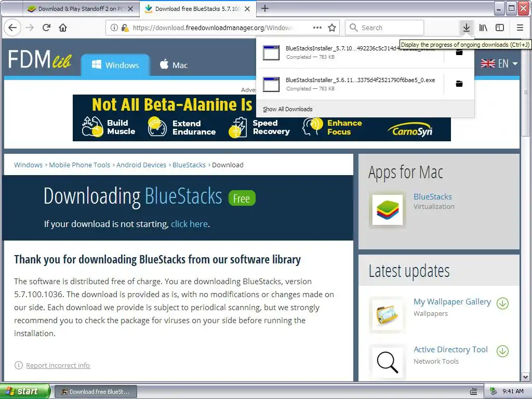Bookmark this page with the star

332,28
